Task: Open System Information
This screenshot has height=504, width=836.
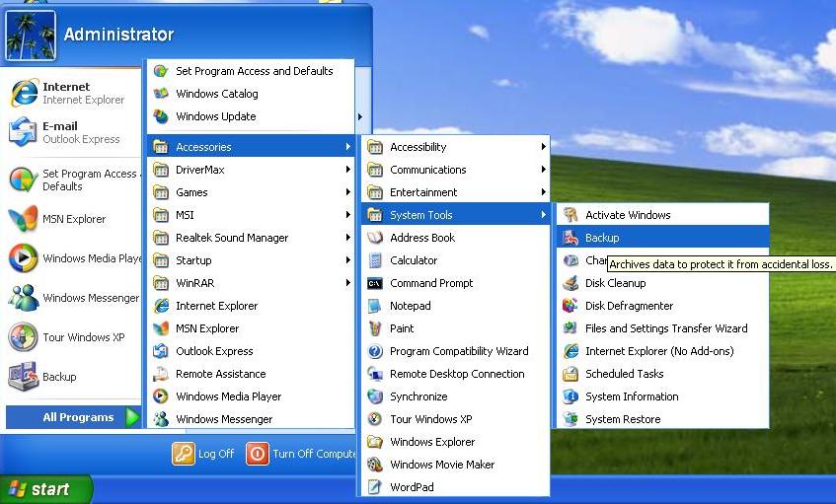Action: [x=662, y=396]
